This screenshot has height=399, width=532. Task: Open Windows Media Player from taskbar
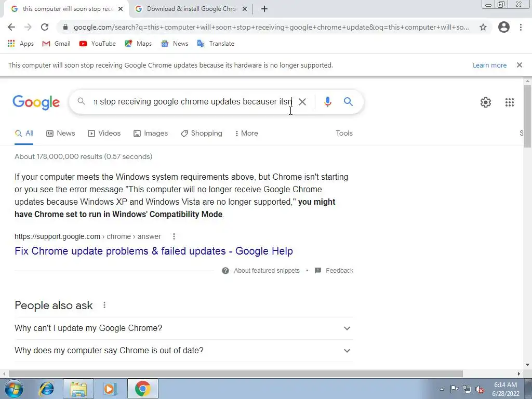[x=110, y=389]
